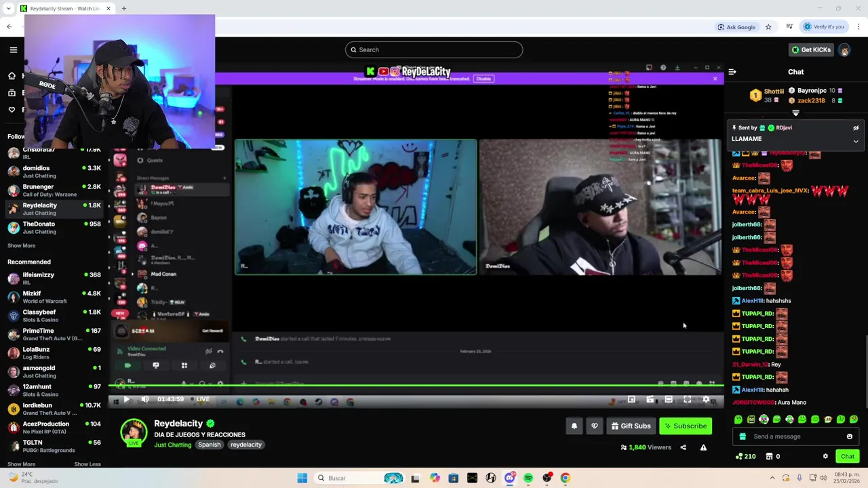This screenshot has width=868, height=488.
Task: Report stream using warning triangle icon
Action: (703, 447)
